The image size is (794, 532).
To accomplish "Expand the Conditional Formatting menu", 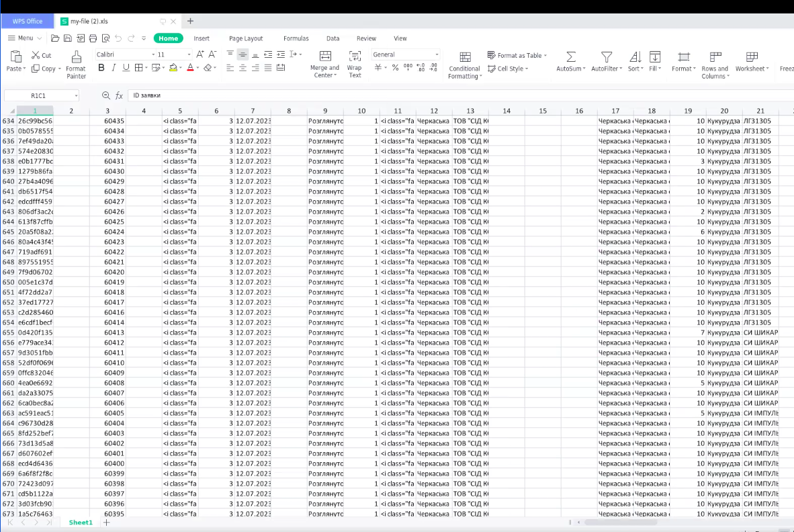I will (x=465, y=73).
